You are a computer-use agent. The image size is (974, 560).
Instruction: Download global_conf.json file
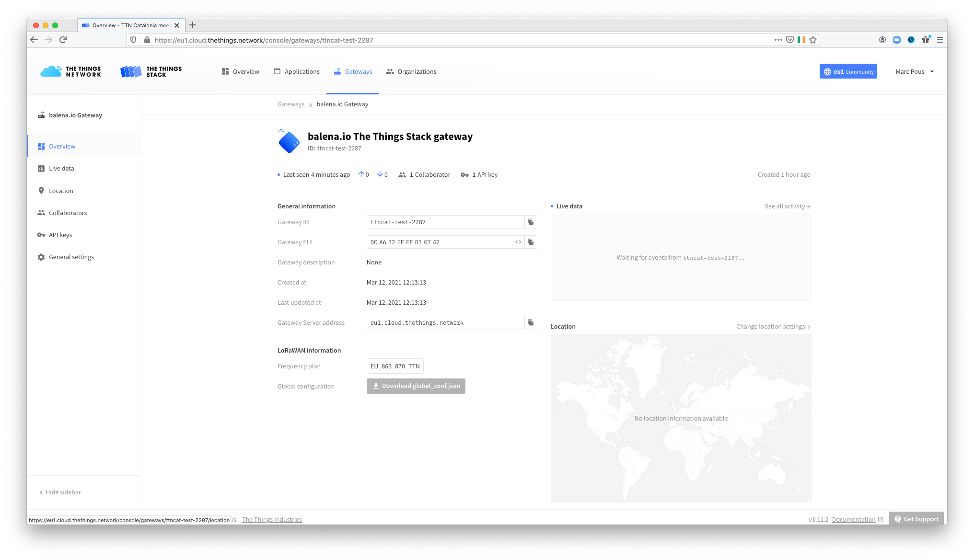416,386
